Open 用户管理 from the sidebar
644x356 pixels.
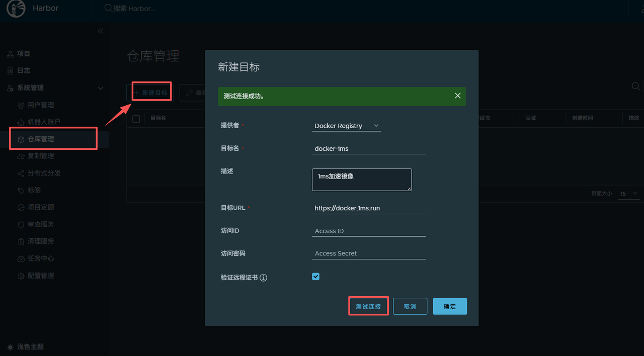(x=41, y=105)
